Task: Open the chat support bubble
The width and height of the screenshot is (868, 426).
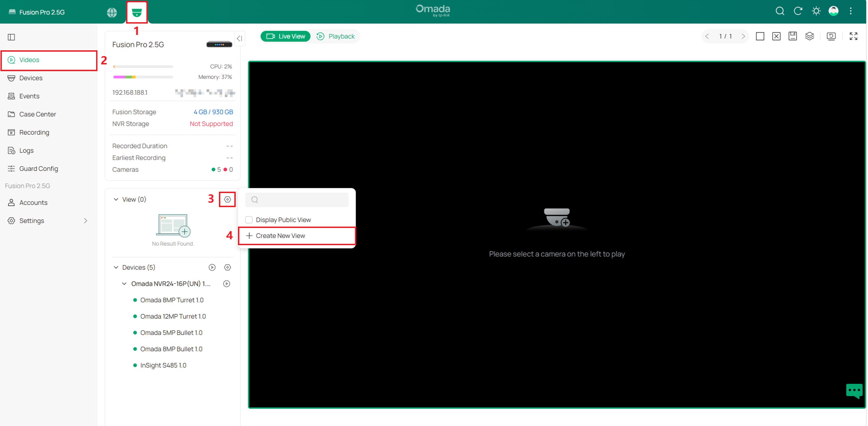Action: click(x=855, y=391)
